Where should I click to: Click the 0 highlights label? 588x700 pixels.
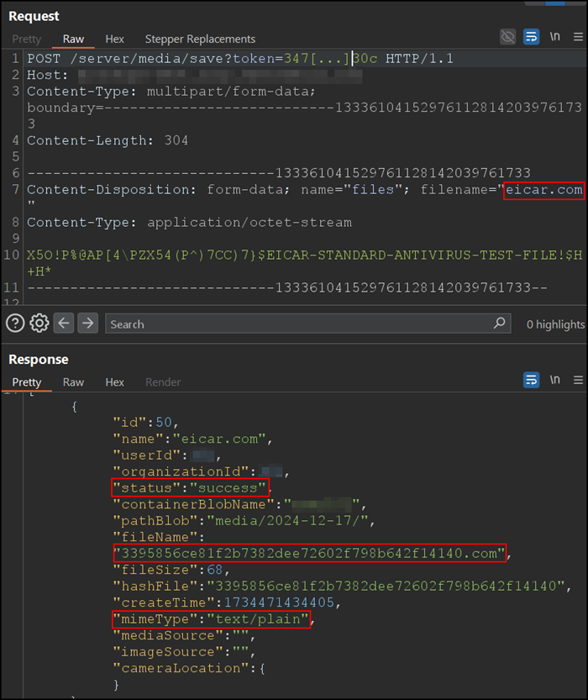tap(555, 324)
